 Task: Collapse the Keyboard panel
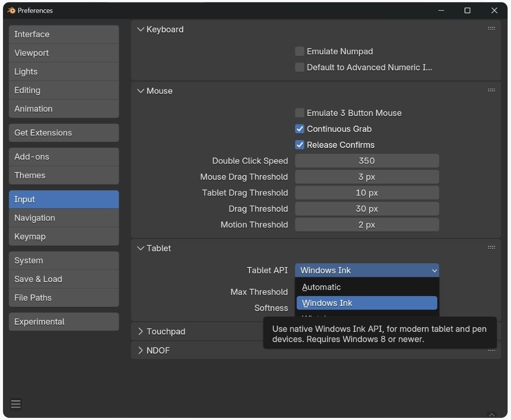141,29
